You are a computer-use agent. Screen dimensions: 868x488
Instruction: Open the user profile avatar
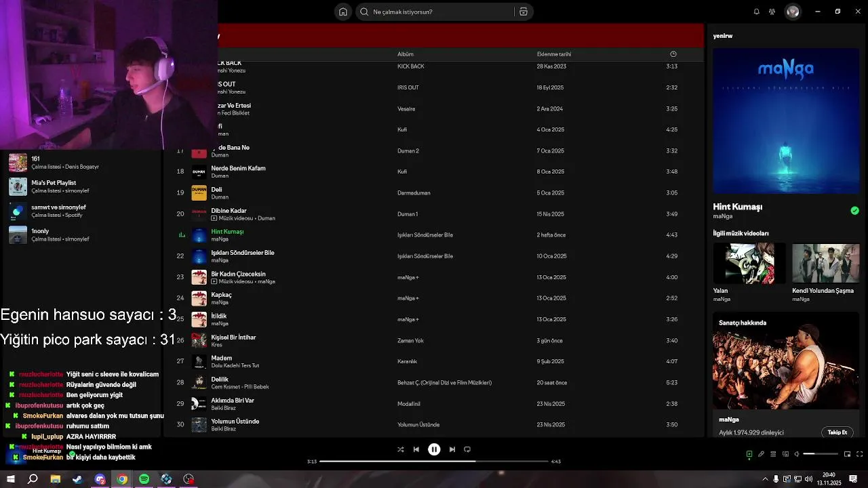tap(793, 12)
